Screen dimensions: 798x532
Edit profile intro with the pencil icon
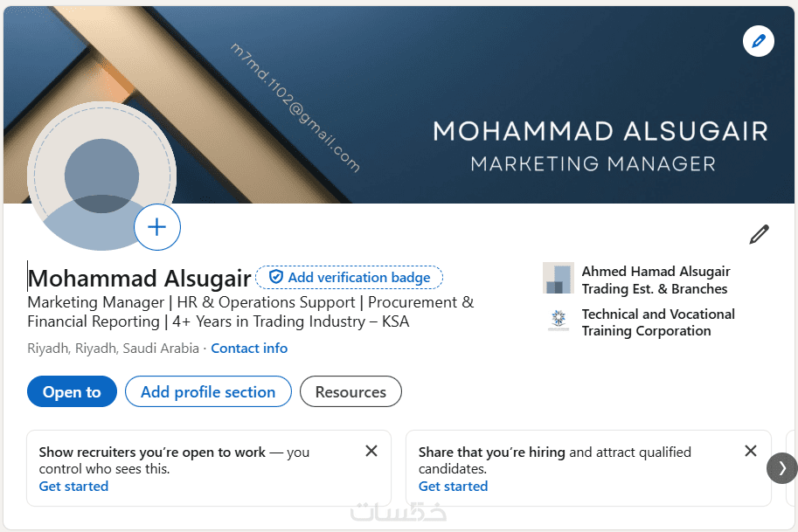760,234
